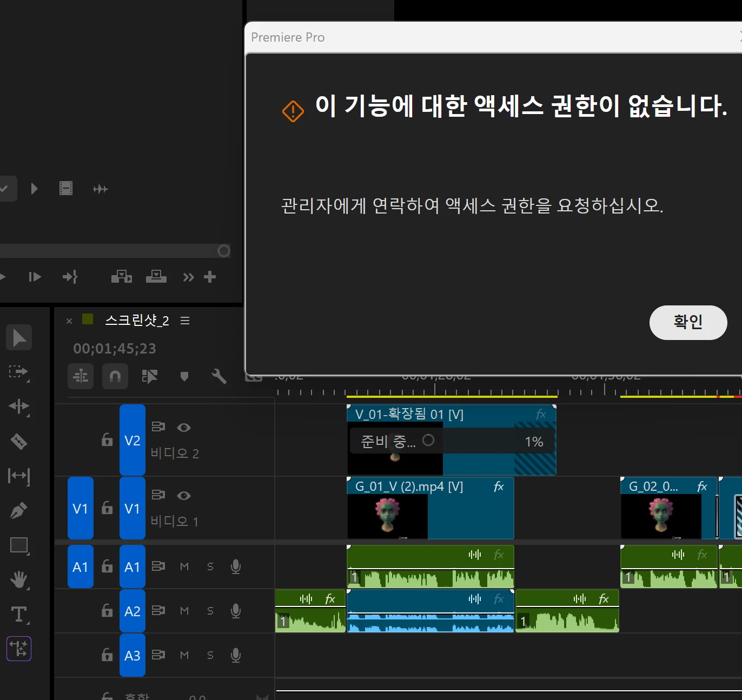Mute the A1 audio track
The width and height of the screenshot is (742, 700).
coord(184,566)
